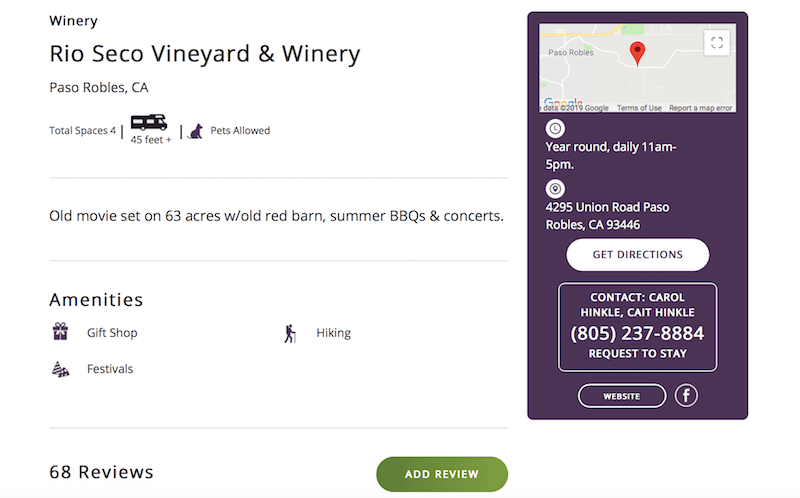The image size is (800, 498).
Task: Click the clock hours icon
Action: pyautogui.click(x=555, y=128)
